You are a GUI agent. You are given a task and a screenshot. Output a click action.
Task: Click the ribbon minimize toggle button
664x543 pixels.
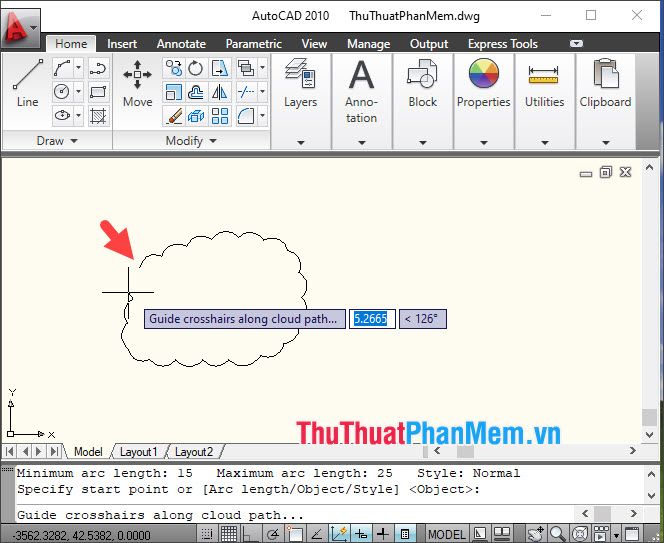tap(576, 44)
